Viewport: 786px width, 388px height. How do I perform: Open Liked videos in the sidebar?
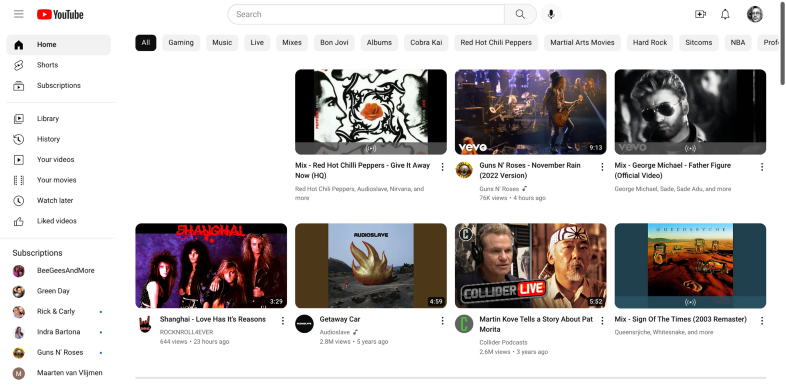click(59, 221)
